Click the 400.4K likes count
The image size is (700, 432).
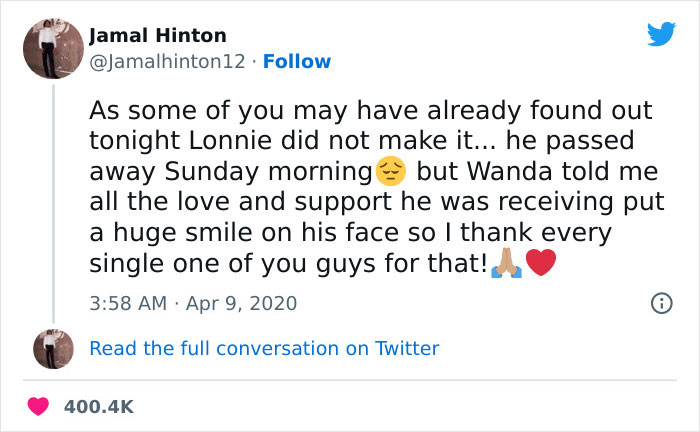[99, 407]
